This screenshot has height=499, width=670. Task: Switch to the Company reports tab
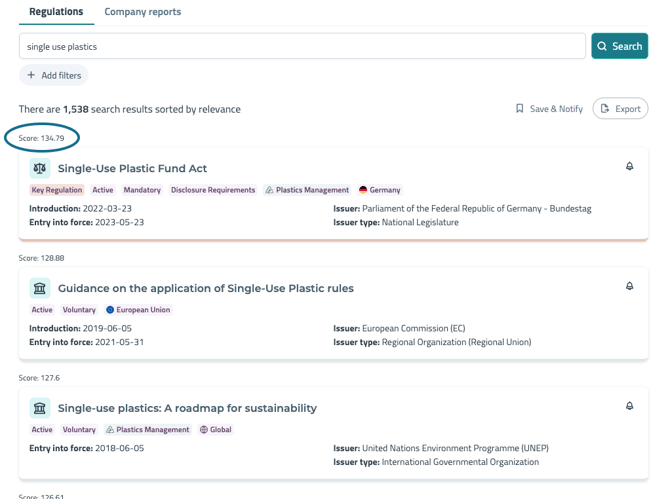[x=143, y=12]
